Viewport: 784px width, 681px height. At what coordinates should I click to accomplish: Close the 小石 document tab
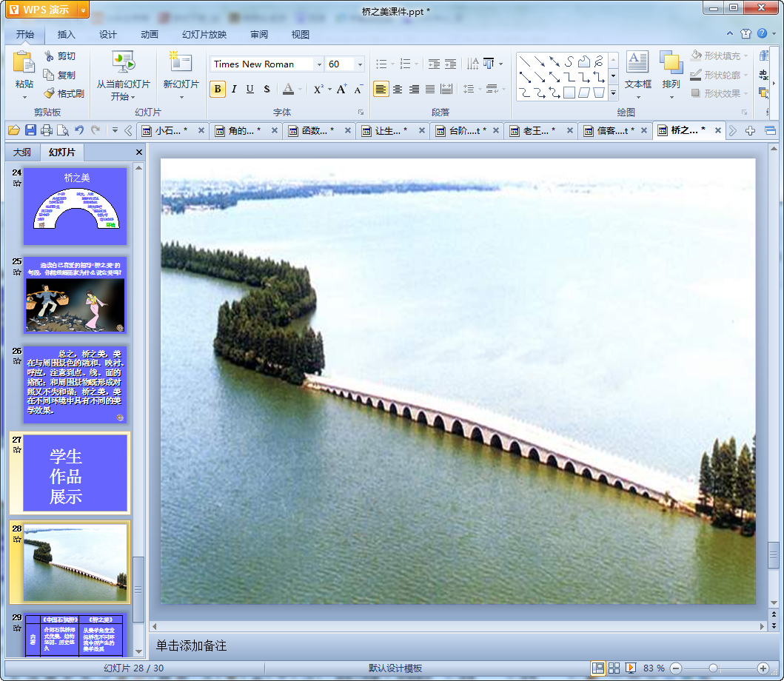pyautogui.click(x=201, y=130)
